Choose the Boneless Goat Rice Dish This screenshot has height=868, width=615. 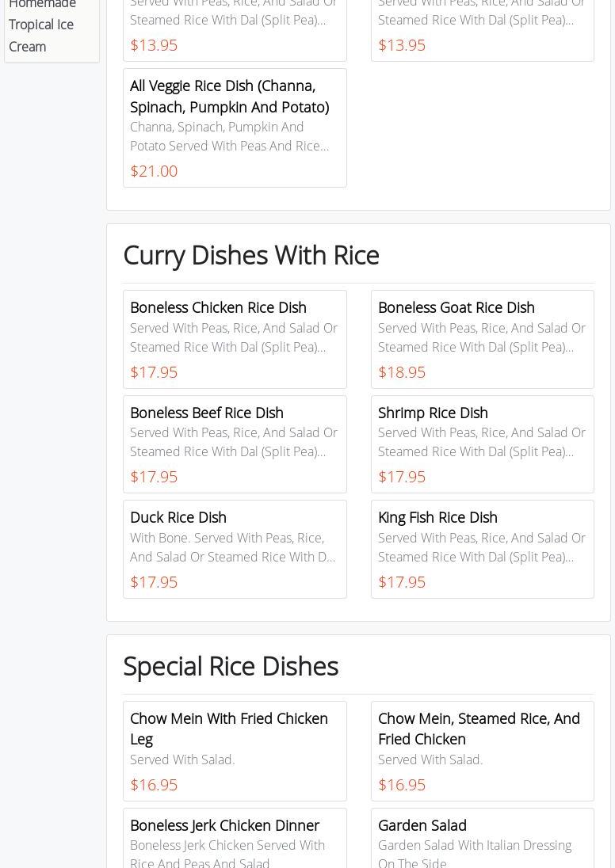coord(456,307)
